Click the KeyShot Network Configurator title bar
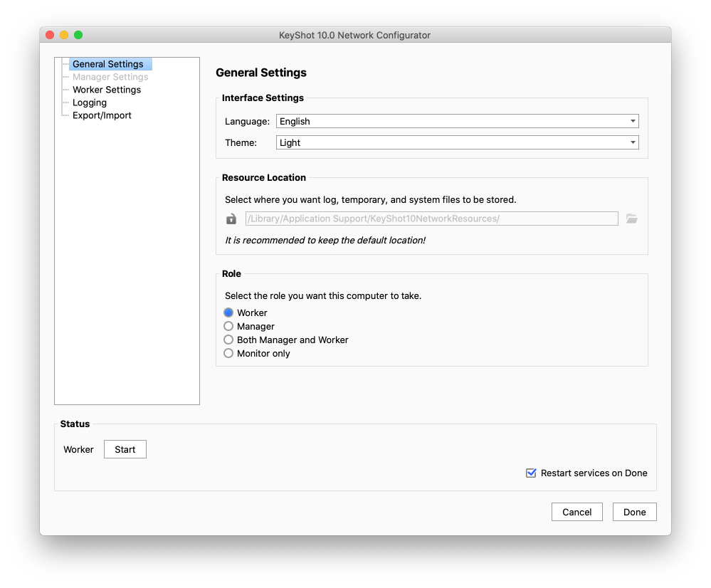The image size is (711, 588). point(354,35)
